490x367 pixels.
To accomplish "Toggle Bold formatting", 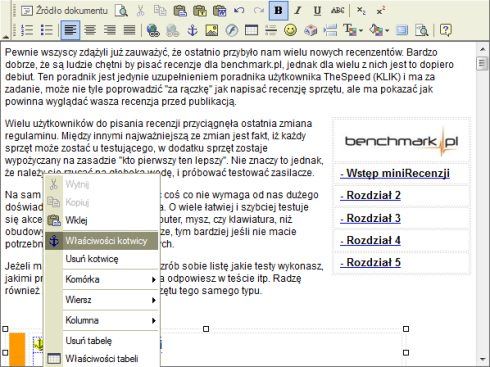I will [x=278, y=11].
